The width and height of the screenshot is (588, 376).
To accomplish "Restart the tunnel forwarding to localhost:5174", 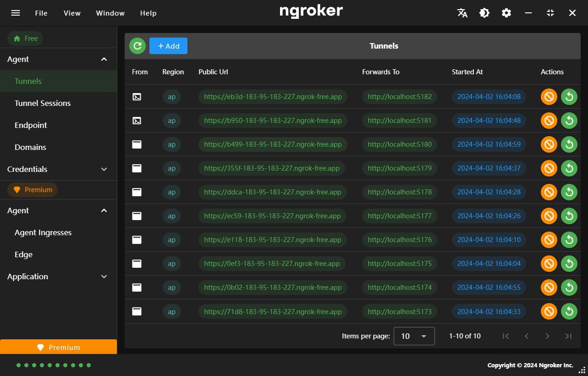I will [569, 288].
